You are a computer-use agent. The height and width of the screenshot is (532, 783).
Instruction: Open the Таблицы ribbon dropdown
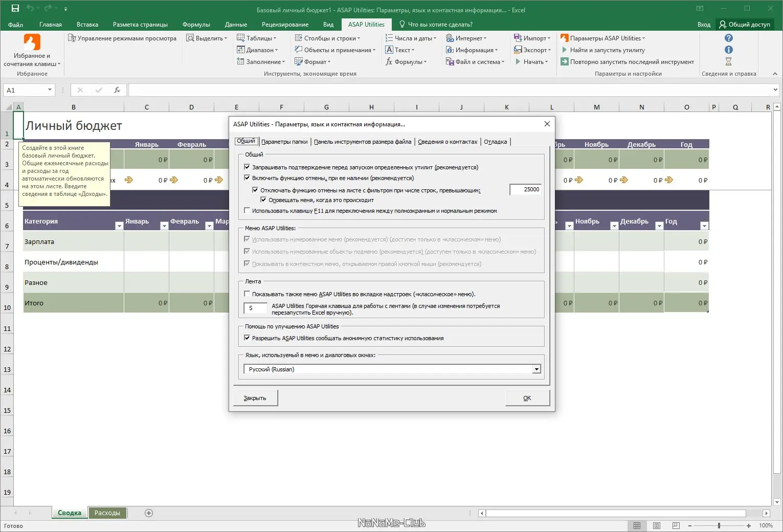tap(256, 38)
